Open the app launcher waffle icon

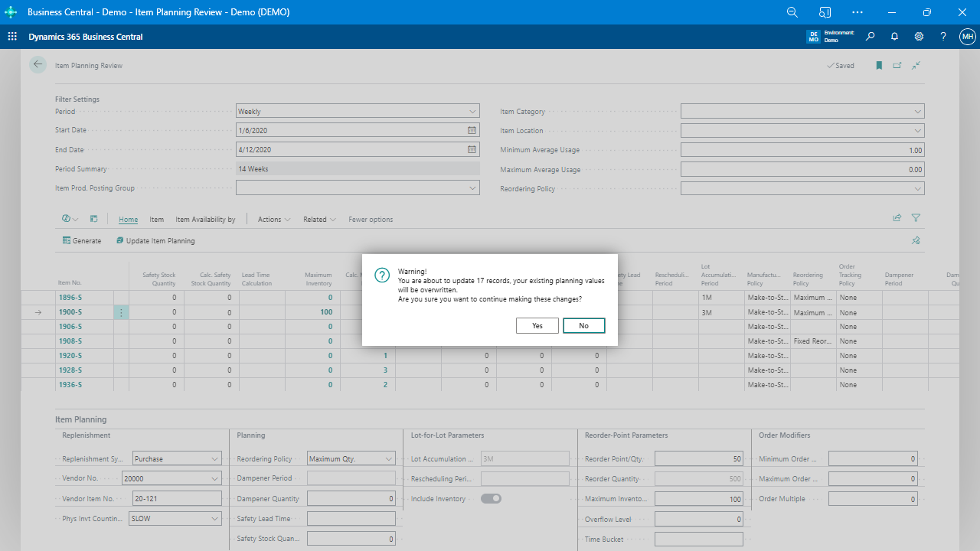point(12,37)
